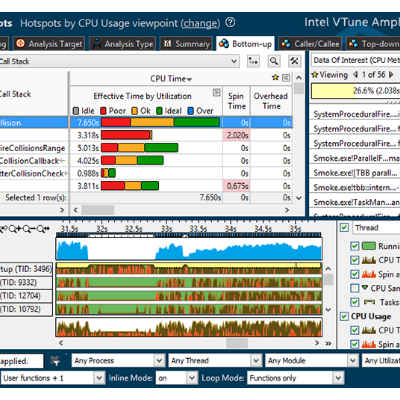Toggle the Tasks checkbox
The image size is (400, 400).
click(x=355, y=302)
